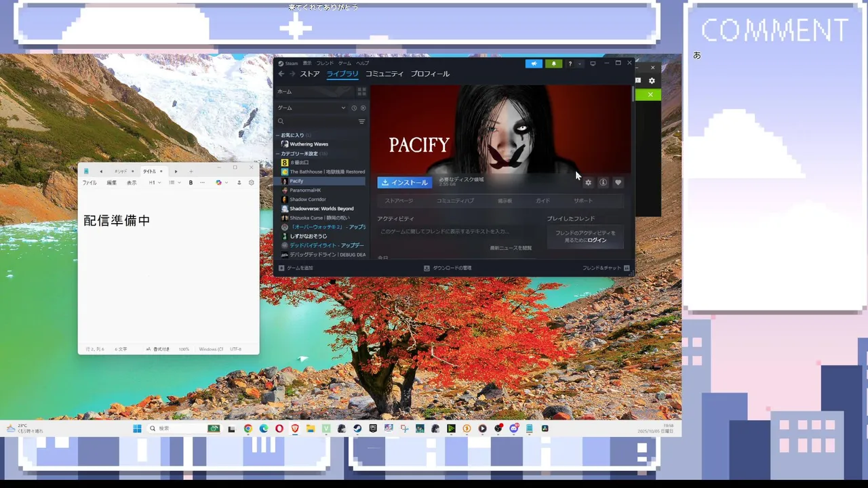Open the Steam announcements megaphone button

tap(534, 64)
